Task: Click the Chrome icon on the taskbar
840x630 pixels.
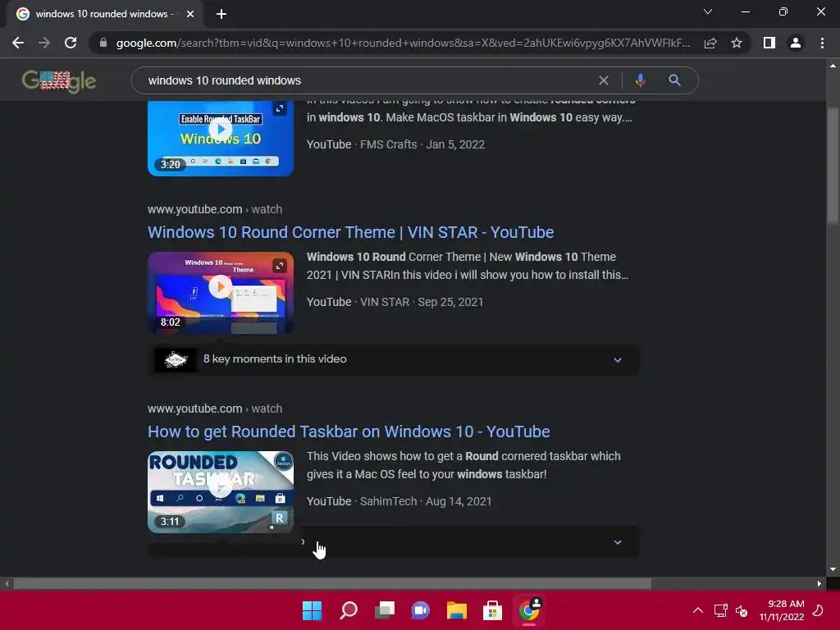Action: coord(529,610)
